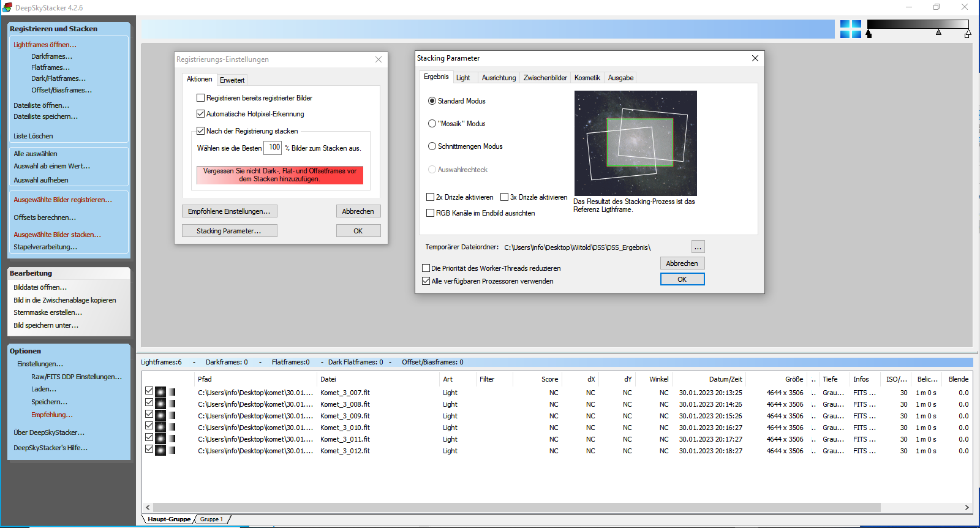Image resolution: width=980 pixels, height=528 pixels.
Task: Click the DeepSkyStacker app icon in title bar
Action: coord(7,7)
